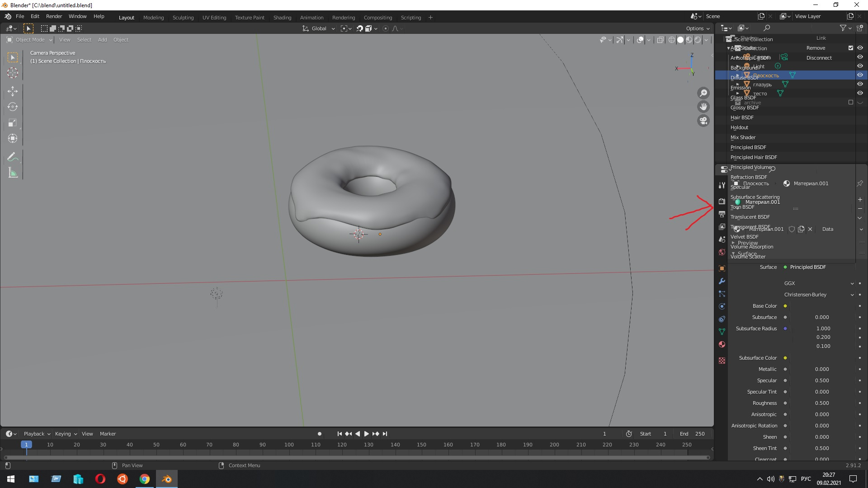Toggle auto keying record button
868x488 pixels.
click(320, 434)
